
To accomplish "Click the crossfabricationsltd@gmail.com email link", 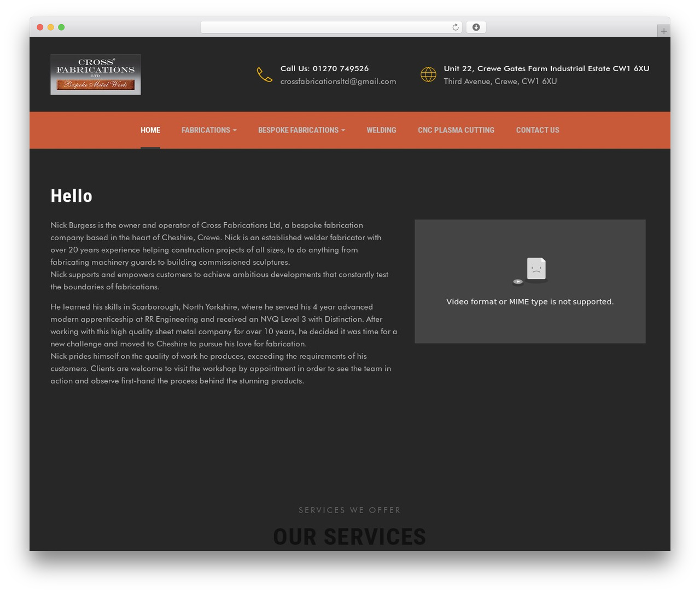I will 338,82.
